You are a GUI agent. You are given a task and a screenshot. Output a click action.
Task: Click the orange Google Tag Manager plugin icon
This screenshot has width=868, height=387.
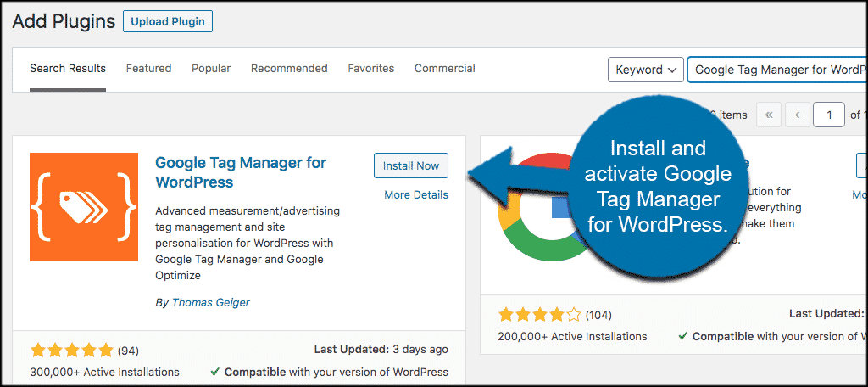pos(84,207)
